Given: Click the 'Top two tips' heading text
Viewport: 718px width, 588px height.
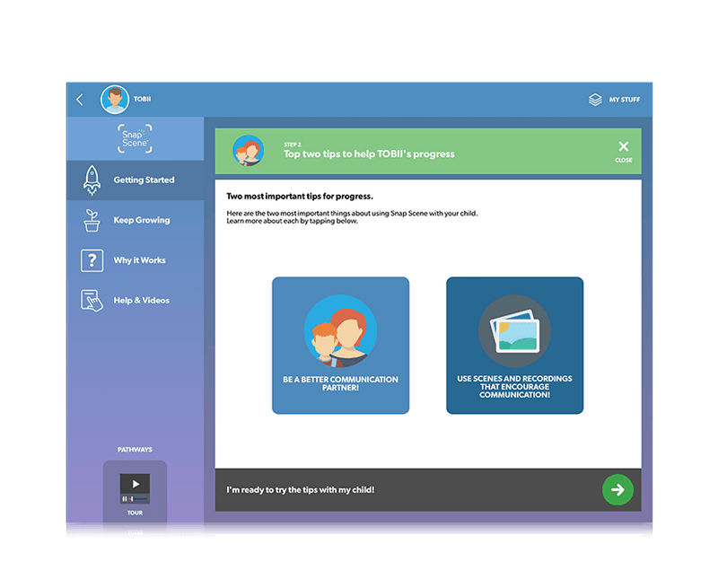Looking at the screenshot, I should click(369, 154).
